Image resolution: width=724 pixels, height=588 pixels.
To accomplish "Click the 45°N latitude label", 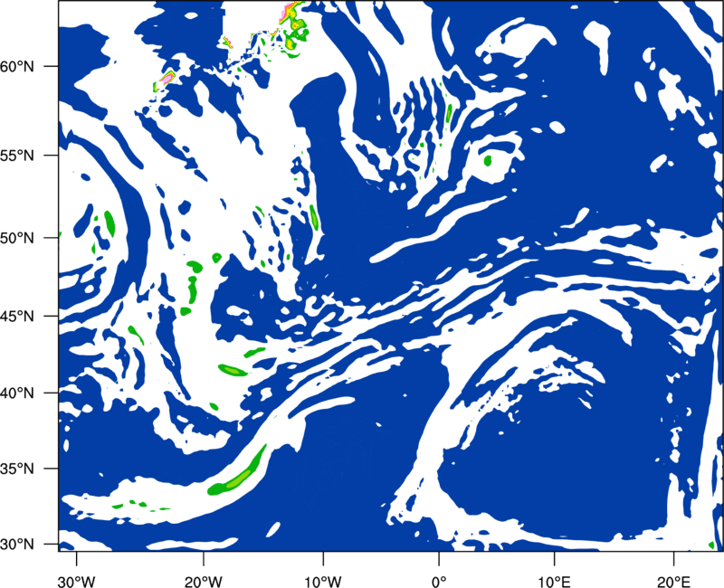I will click(x=17, y=316).
